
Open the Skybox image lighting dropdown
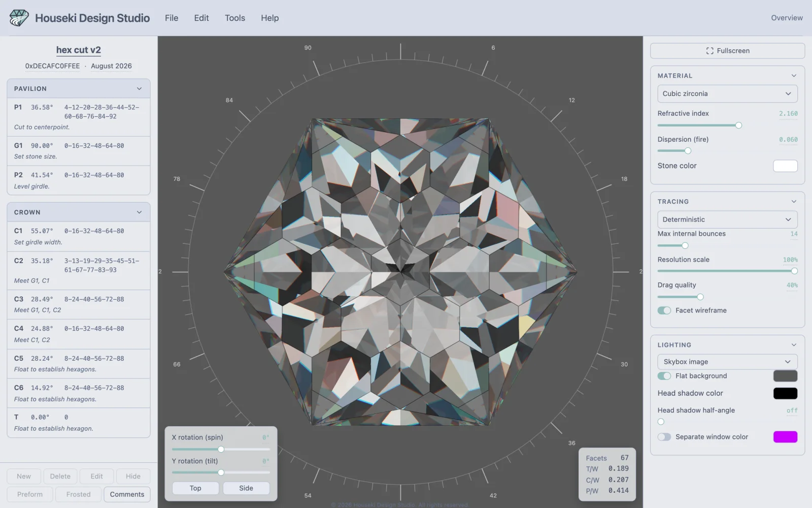[x=727, y=362]
